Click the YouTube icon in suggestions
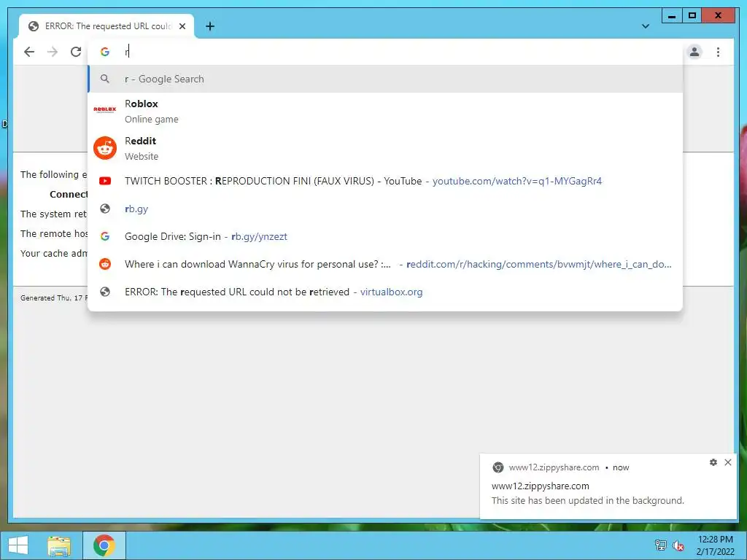The width and height of the screenshot is (747, 560). (x=105, y=181)
